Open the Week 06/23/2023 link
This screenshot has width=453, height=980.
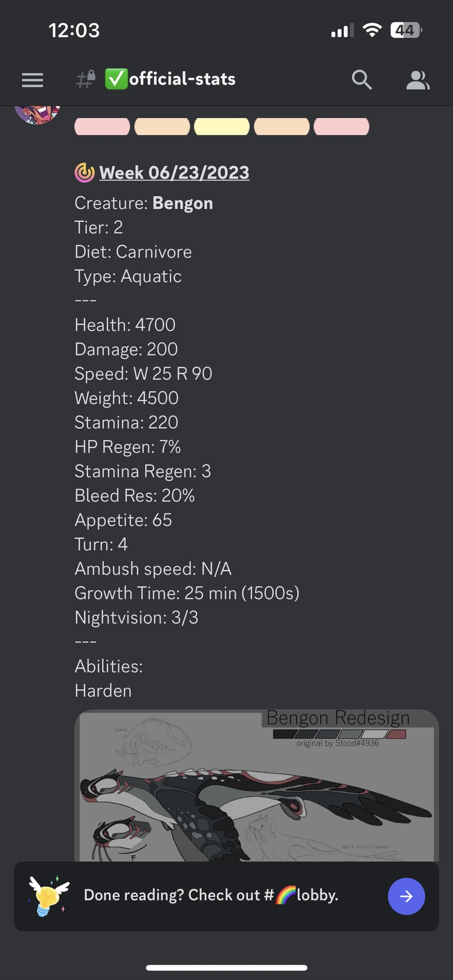coord(174,173)
